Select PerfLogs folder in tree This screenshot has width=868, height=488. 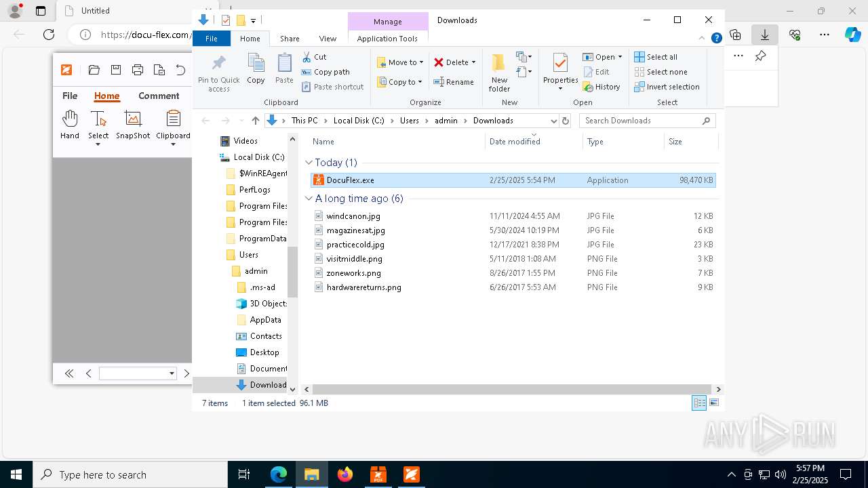coord(254,190)
